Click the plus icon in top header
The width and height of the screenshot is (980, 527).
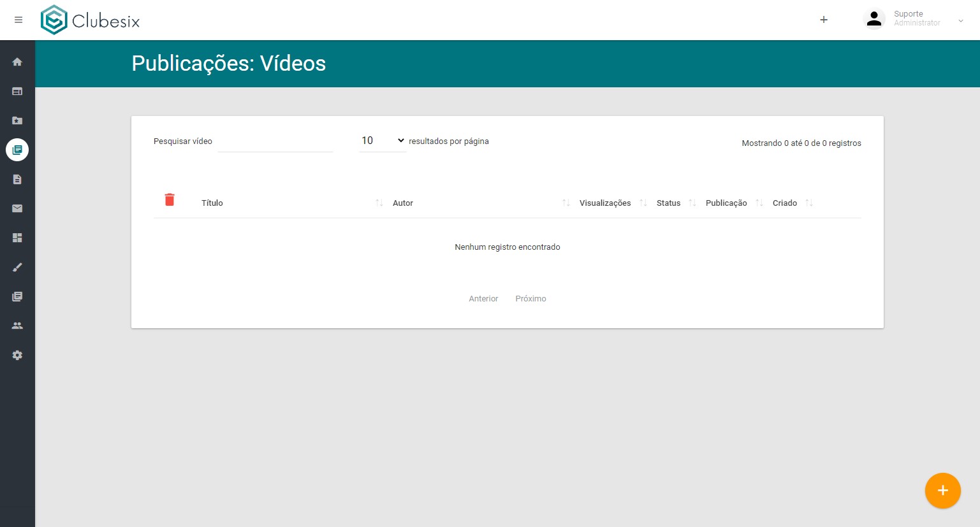824,20
